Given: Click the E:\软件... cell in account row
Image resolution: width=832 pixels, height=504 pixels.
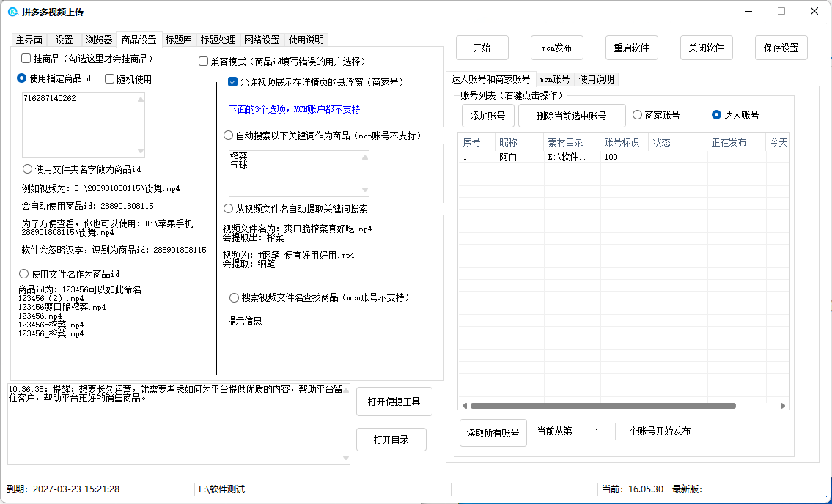Looking at the screenshot, I should click(570, 157).
